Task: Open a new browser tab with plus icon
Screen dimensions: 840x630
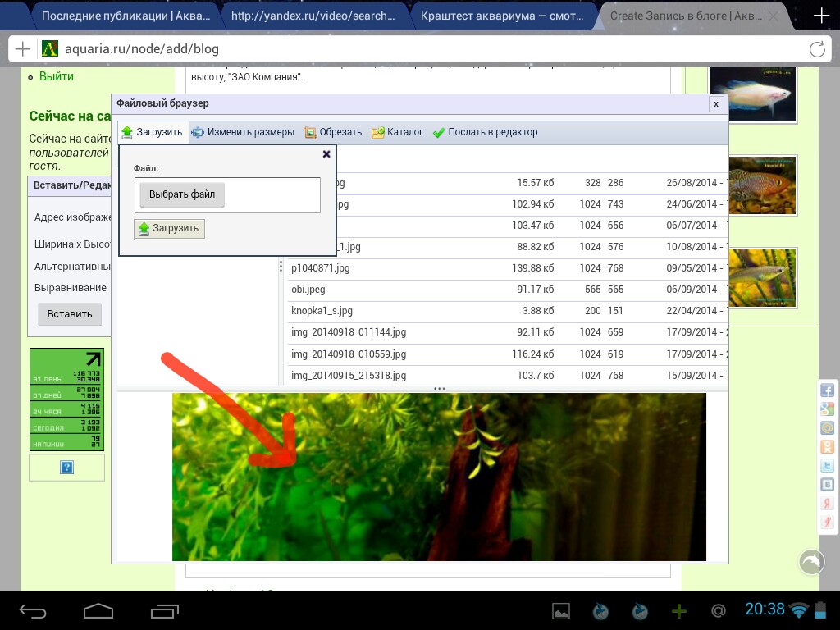Action: coord(821,16)
